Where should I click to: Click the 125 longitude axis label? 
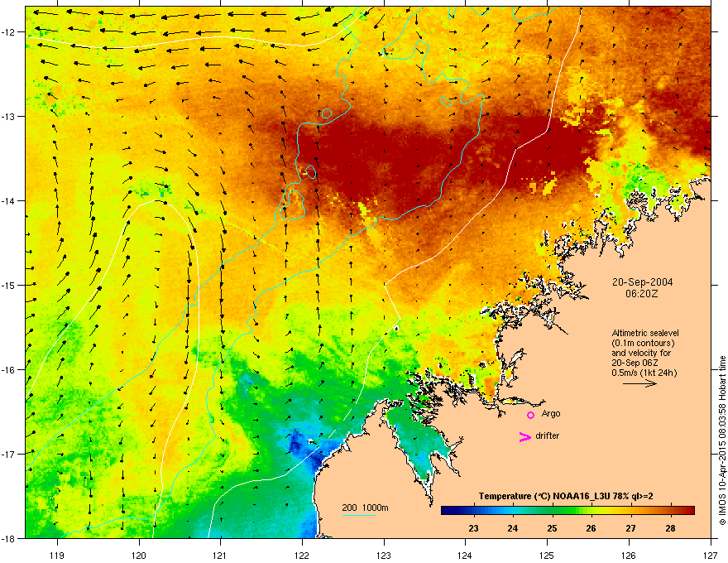pyautogui.click(x=547, y=555)
